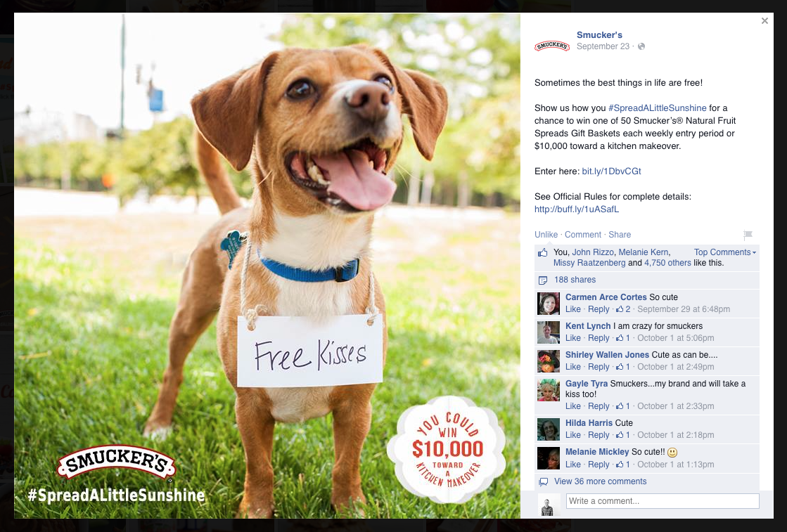
Task: Click the Smucker's logo profile picture
Action: point(551,46)
